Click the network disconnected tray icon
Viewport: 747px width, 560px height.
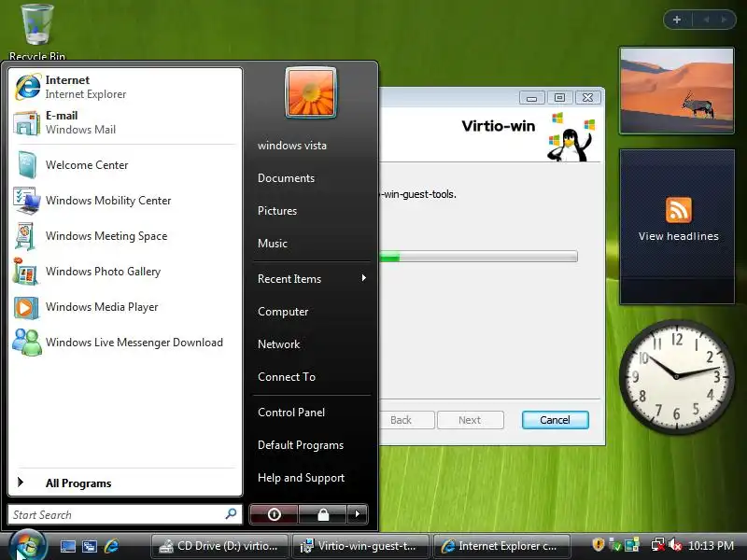[657, 545]
